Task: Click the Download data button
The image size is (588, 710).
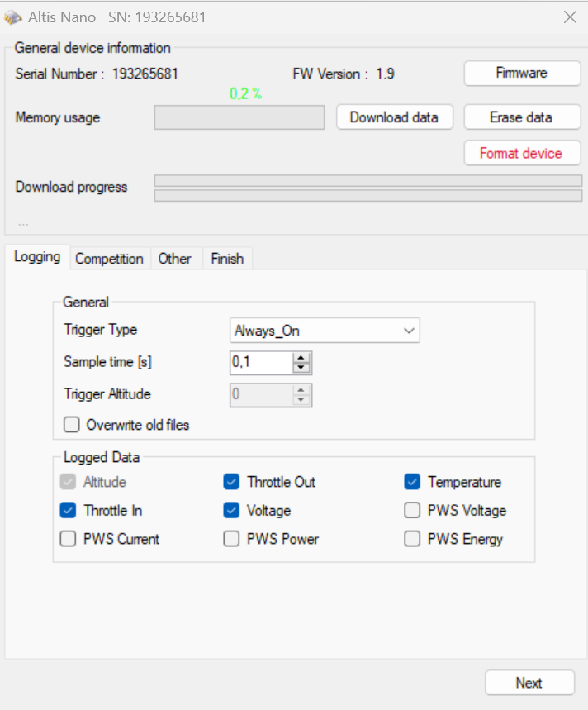Action: [x=395, y=117]
